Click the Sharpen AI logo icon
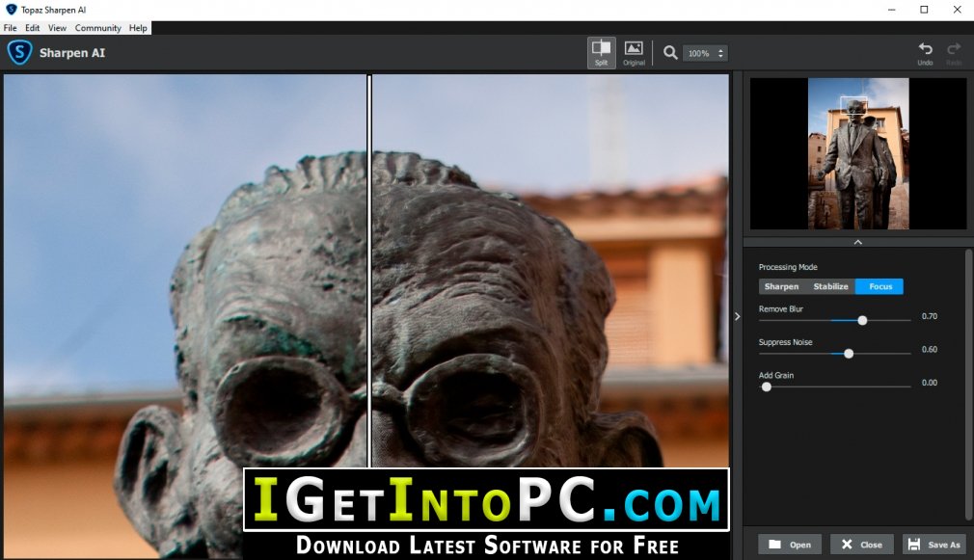The width and height of the screenshot is (974, 560). [x=19, y=52]
